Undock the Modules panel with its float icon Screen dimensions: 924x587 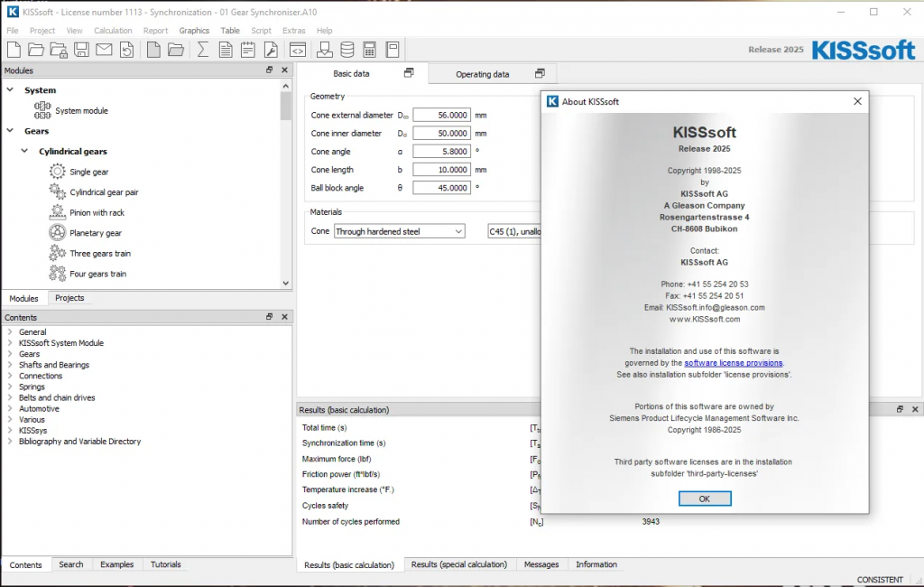pos(269,70)
